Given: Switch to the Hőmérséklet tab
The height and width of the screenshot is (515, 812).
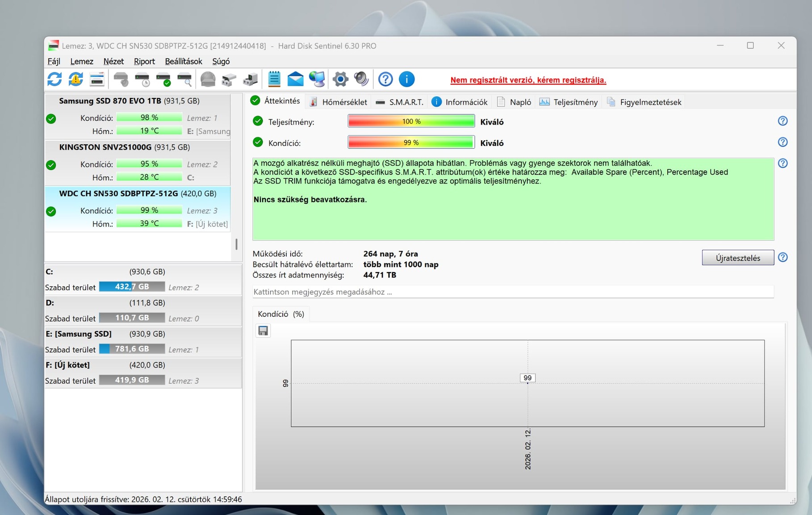Looking at the screenshot, I should [x=339, y=102].
